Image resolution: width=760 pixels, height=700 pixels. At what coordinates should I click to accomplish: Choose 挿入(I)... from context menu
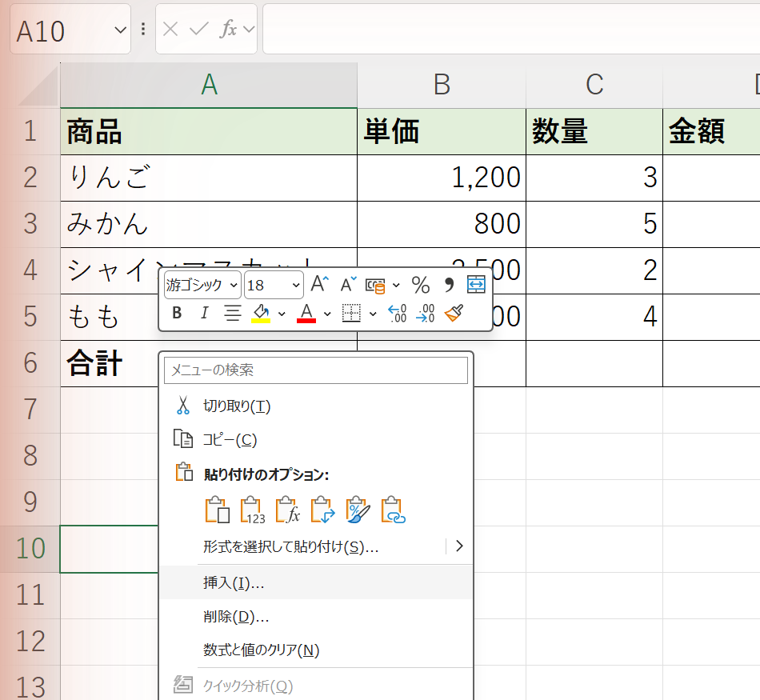(316, 582)
